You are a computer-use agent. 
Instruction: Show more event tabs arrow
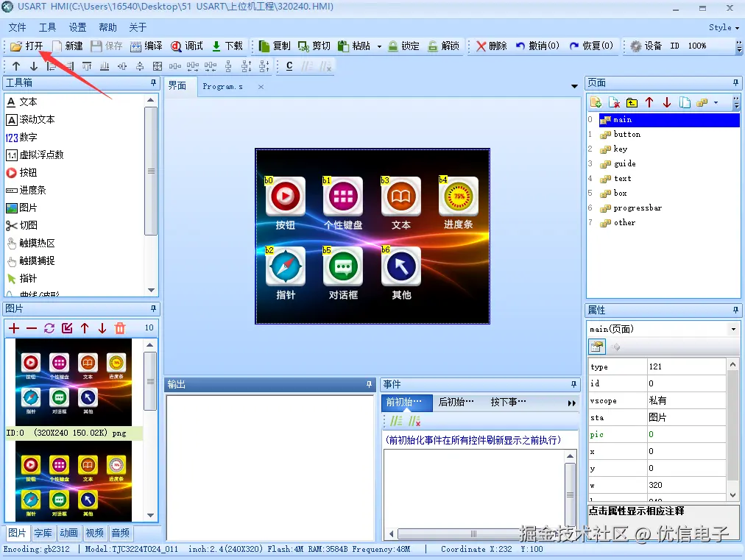point(571,403)
